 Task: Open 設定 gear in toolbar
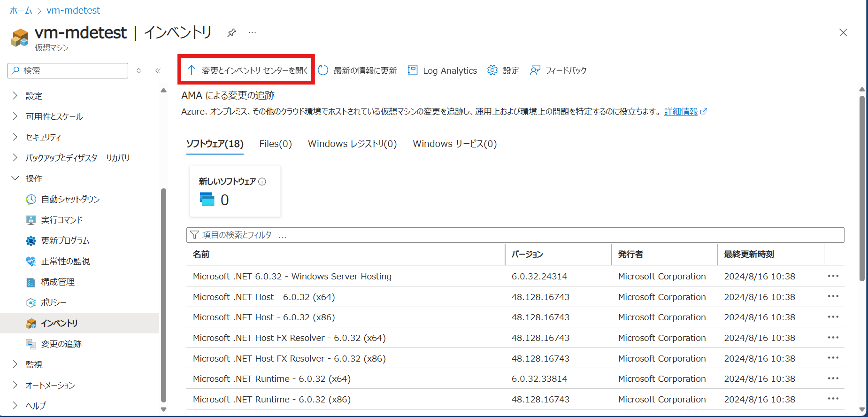click(492, 70)
